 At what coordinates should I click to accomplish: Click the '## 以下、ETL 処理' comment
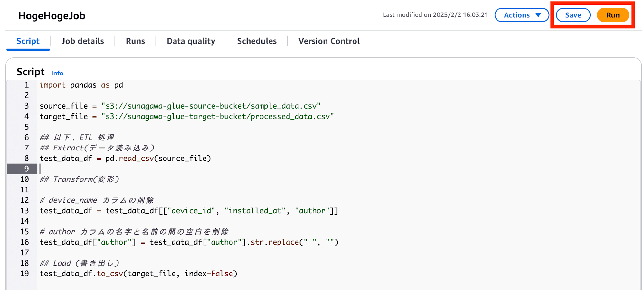click(x=77, y=138)
